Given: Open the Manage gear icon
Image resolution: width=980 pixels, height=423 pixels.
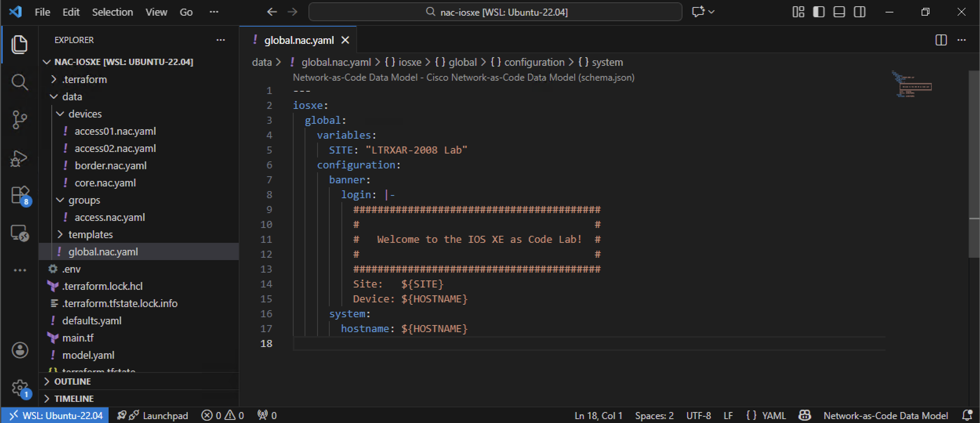Looking at the screenshot, I should pyautogui.click(x=20, y=389).
